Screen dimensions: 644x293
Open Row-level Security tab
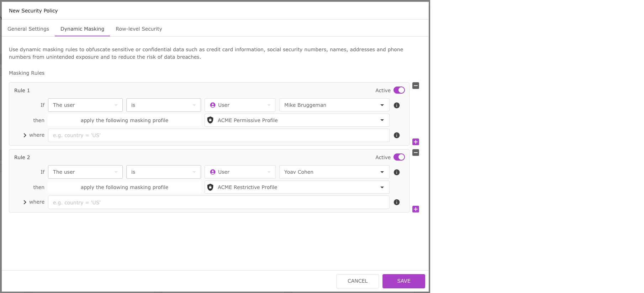point(139,29)
